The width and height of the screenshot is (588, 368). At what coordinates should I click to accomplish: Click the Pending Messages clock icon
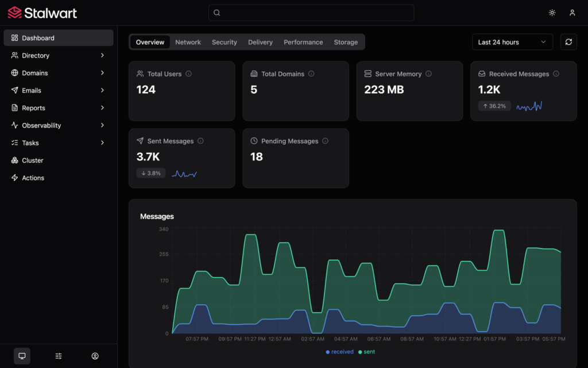tap(254, 141)
